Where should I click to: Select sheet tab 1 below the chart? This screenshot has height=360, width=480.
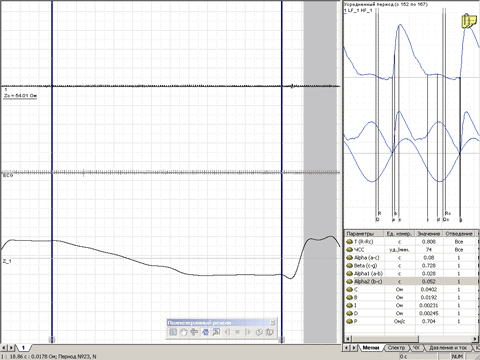tap(23, 348)
